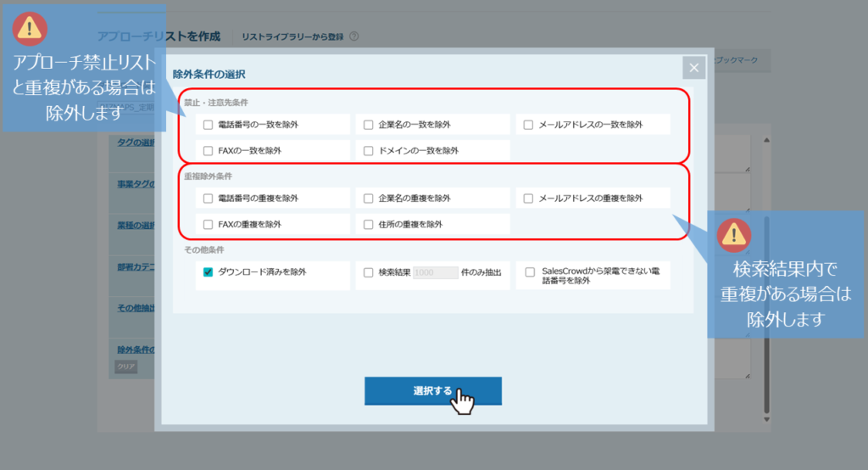Click the クリア button in background form
Screen dimensions: 868x470
pos(125,367)
